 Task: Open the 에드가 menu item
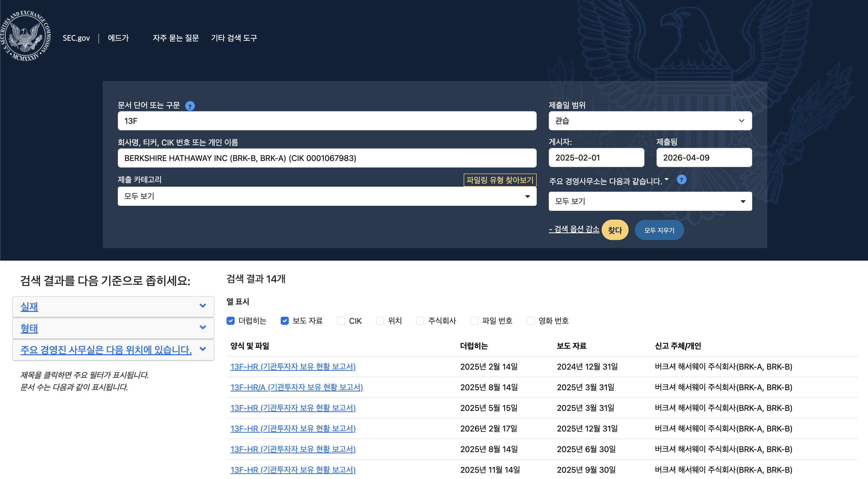(x=118, y=38)
